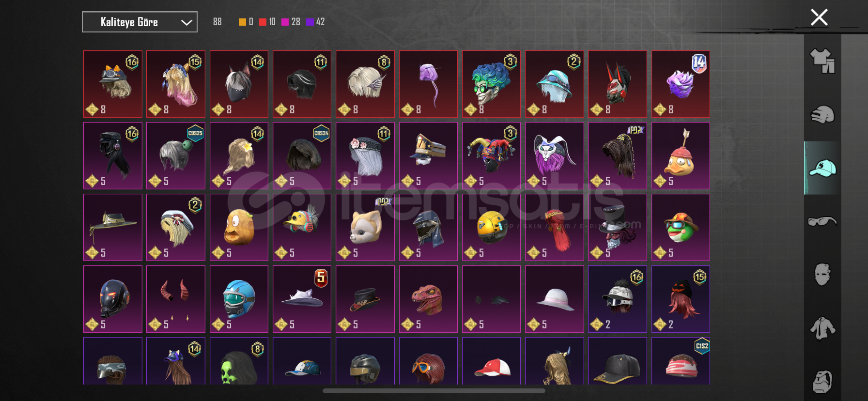Click the dropdown chevron arrow
Viewport: 868px width, 401px height.
pos(186,22)
